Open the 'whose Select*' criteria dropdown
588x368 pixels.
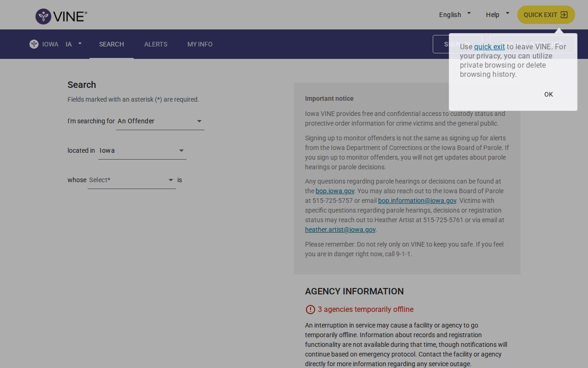(x=132, y=180)
